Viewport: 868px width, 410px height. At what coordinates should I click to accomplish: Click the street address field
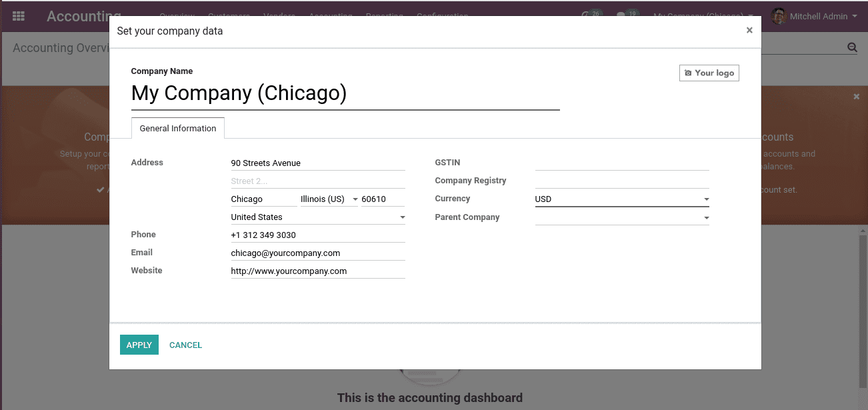(x=318, y=163)
